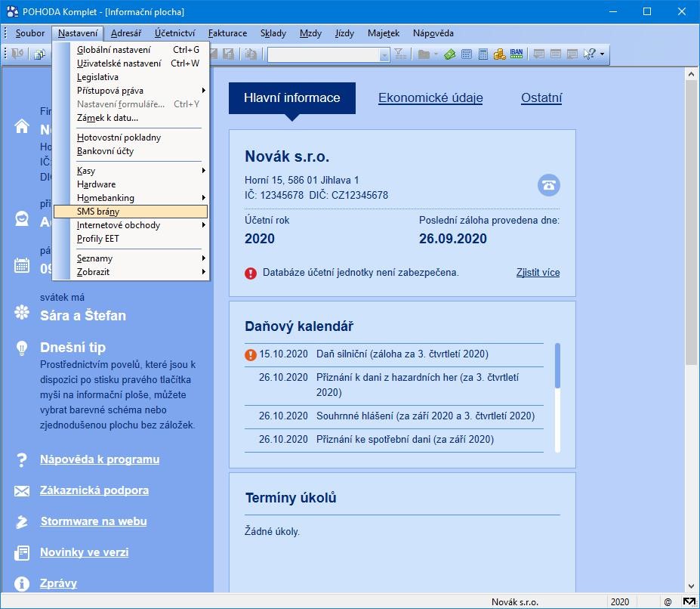700x609 pixels.
Task: Select SMS brány menu item
Action: (131, 212)
